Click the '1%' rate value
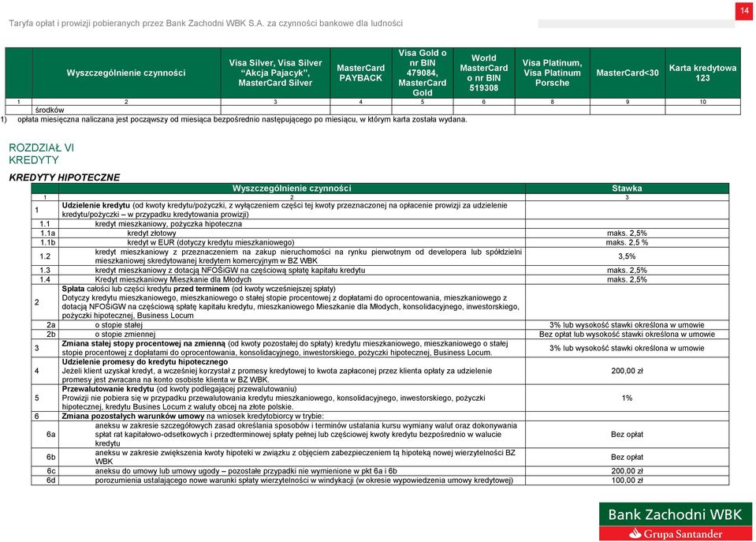The height and width of the screenshot is (542, 756). tap(627, 398)
